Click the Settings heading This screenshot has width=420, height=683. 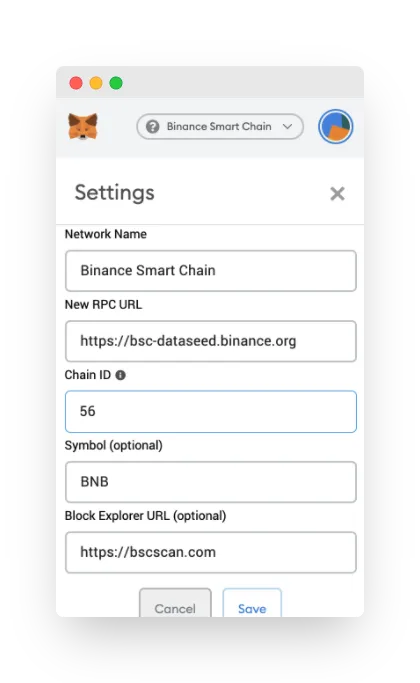click(115, 193)
